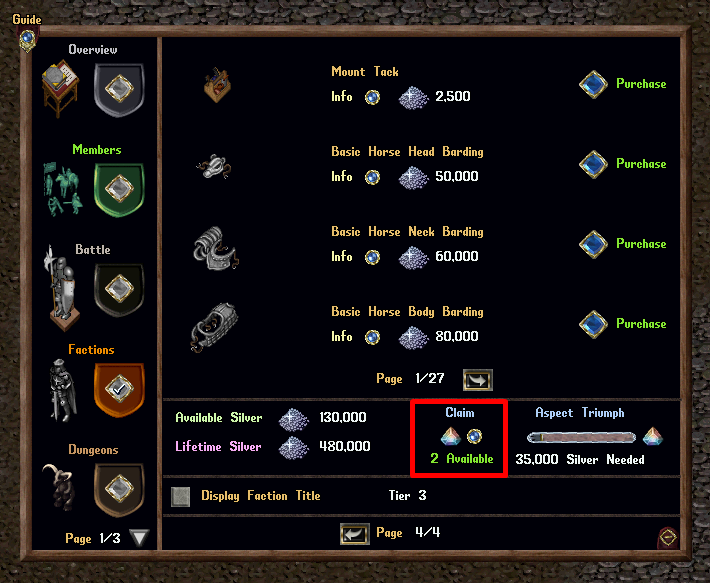
Task: Click the Mount Tack Info orb
Action: [372, 97]
